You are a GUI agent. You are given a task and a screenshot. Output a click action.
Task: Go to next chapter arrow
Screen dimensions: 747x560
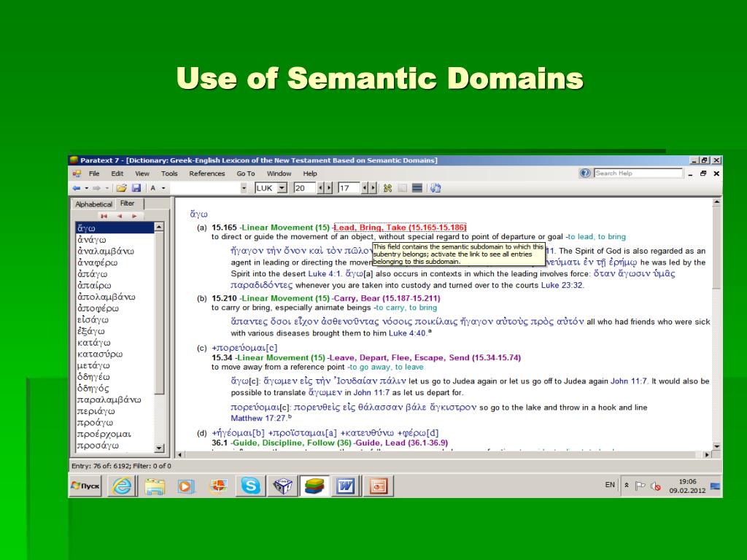coord(328,188)
